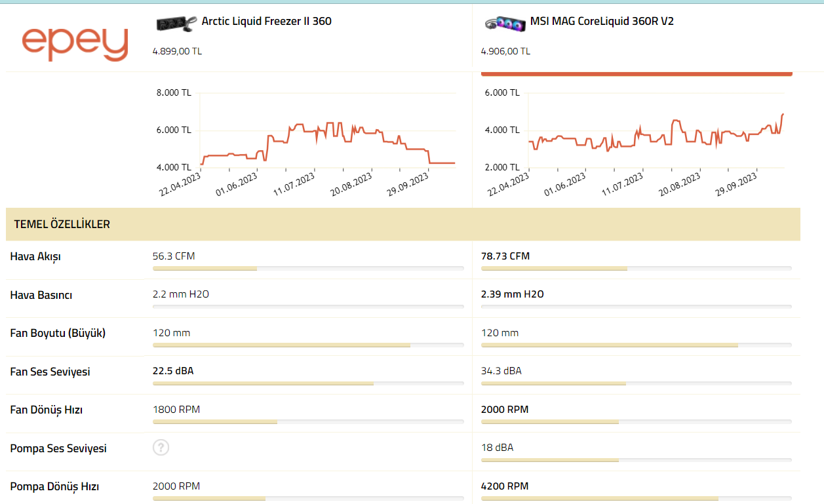Click the orange bar above the MSI chart
824x504 pixels.
tap(637, 74)
